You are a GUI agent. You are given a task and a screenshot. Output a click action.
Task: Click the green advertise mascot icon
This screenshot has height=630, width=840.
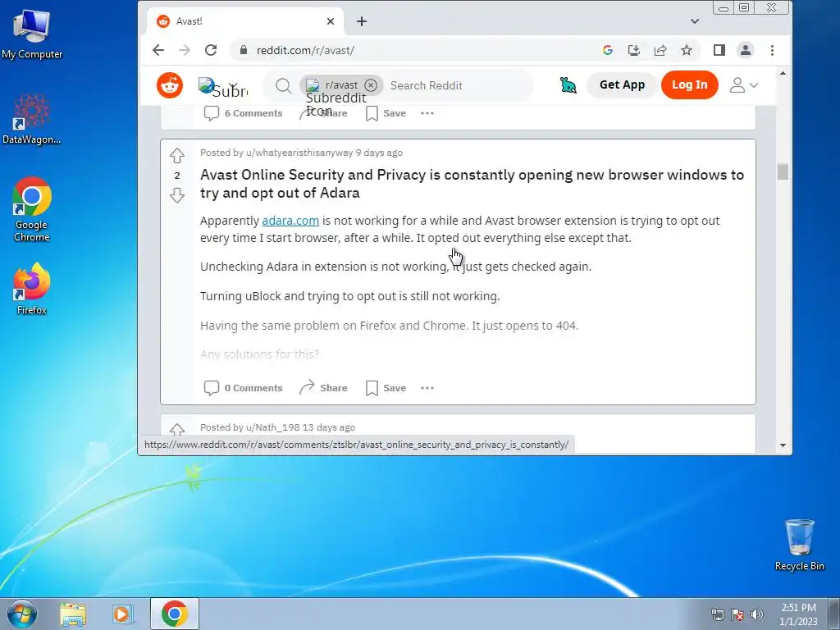(568, 84)
